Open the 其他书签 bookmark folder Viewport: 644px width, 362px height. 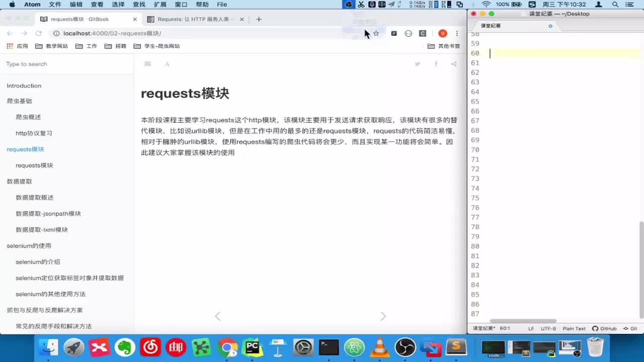point(444,46)
